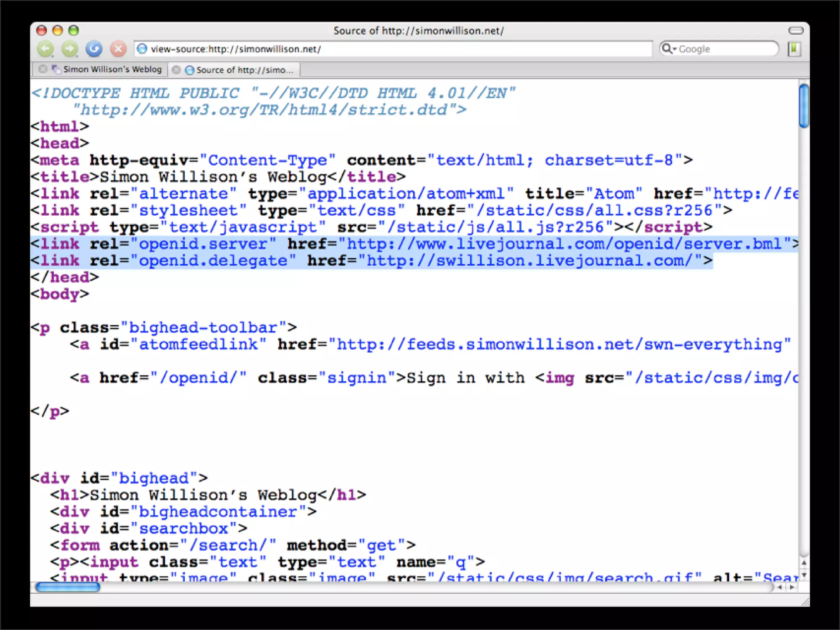Click the Forward navigation arrow
Screen dimensions: 840x630
pos(70,49)
